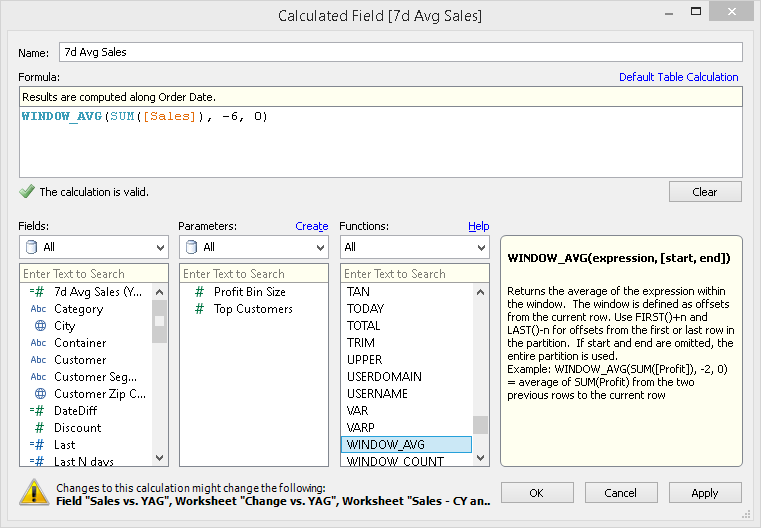This screenshot has height=528, width=761.
Task: Click the warning triangle icon at bottom
Action: coord(35,491)
